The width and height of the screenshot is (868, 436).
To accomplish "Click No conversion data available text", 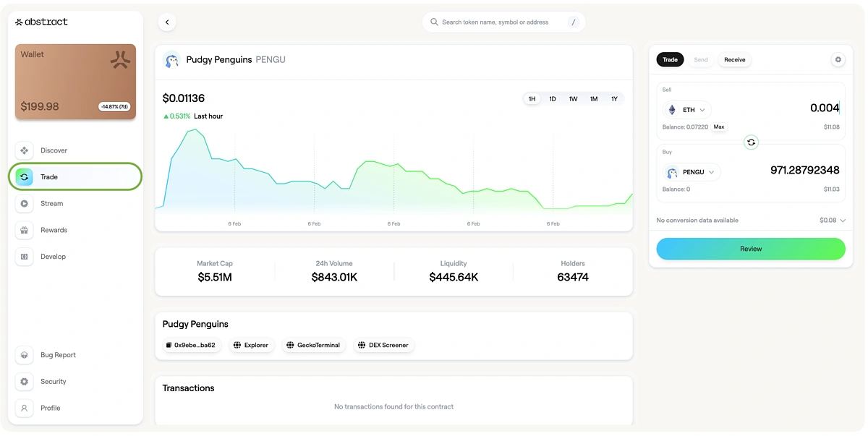I will pos(697,221).
